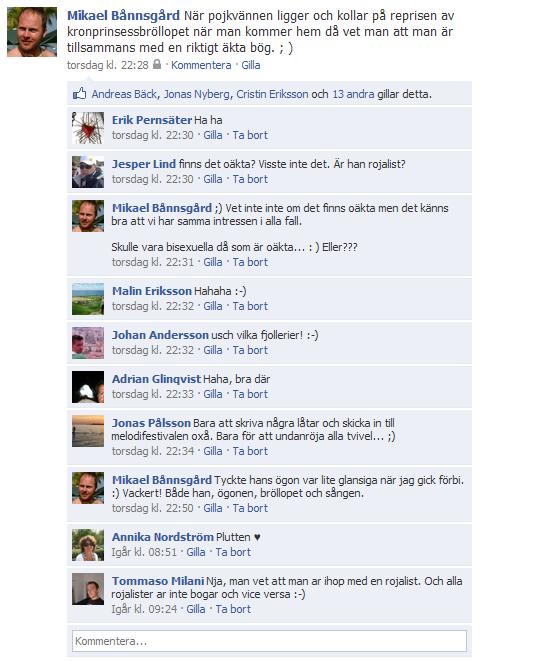The image size is (538, 661).
Task: Show the 13 andra who like this
Action: coord(353,94)
